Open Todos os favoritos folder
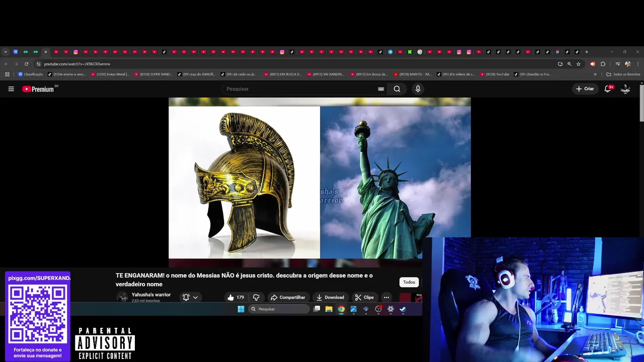The image size is (644, 362). point(623,74)
